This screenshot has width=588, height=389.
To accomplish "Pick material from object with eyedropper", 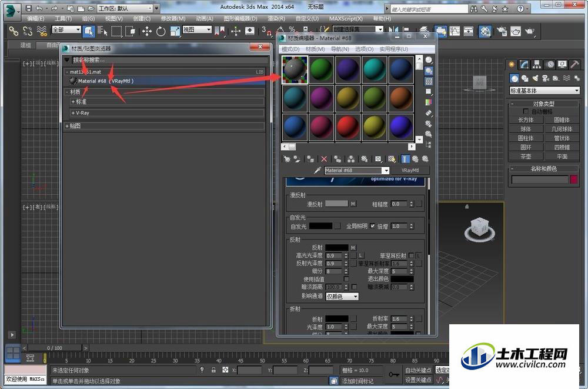I will pos(318,171).
